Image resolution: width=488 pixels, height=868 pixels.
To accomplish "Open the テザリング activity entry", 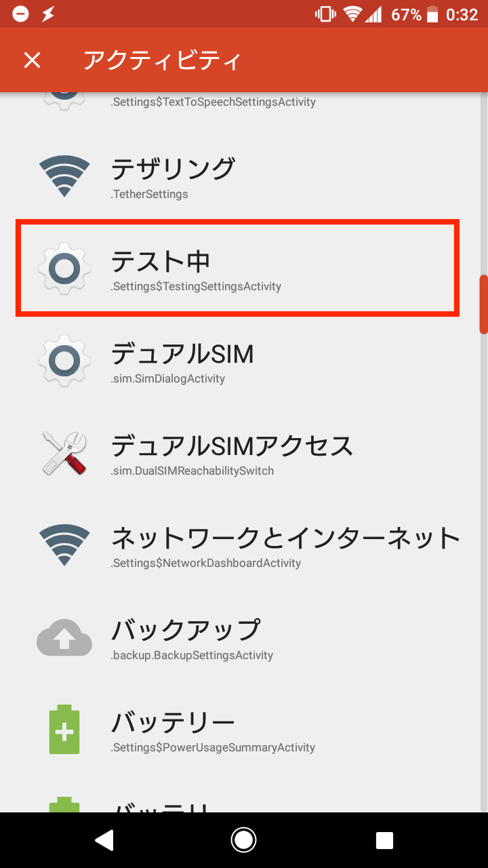I will point(244,176).
